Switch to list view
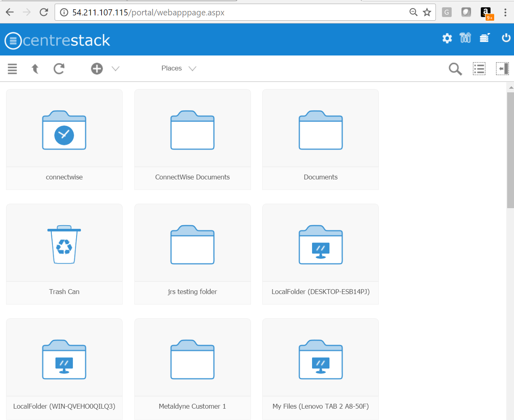 (x=479, y=69)
